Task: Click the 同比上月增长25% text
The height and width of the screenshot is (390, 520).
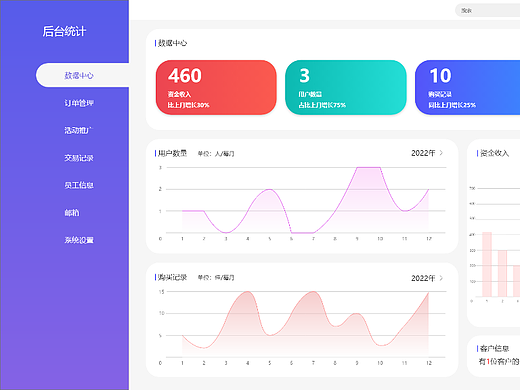Action: (x=452, y=105)
